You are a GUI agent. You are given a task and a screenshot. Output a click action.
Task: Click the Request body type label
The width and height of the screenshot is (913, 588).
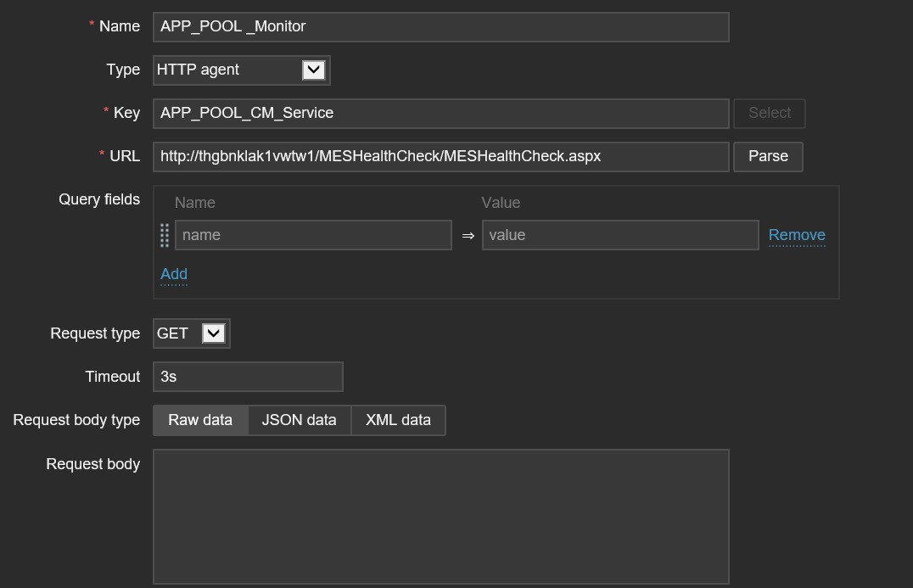76,420
